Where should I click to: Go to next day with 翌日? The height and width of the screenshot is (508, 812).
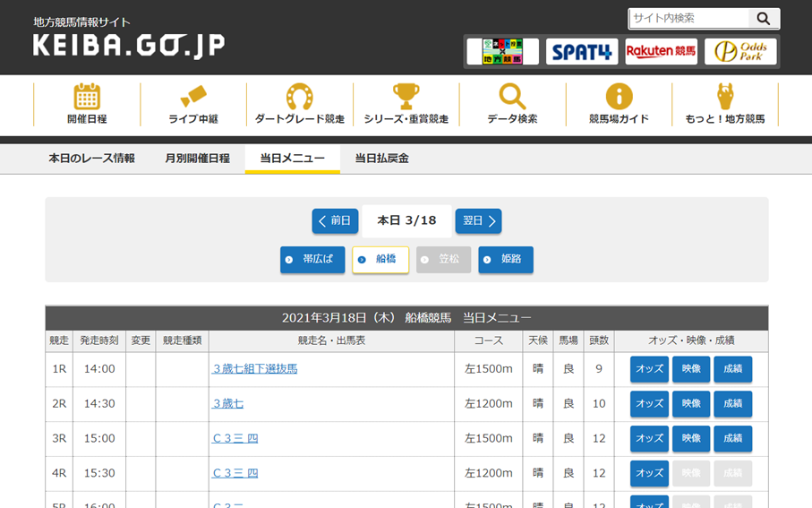pos(478,221)
